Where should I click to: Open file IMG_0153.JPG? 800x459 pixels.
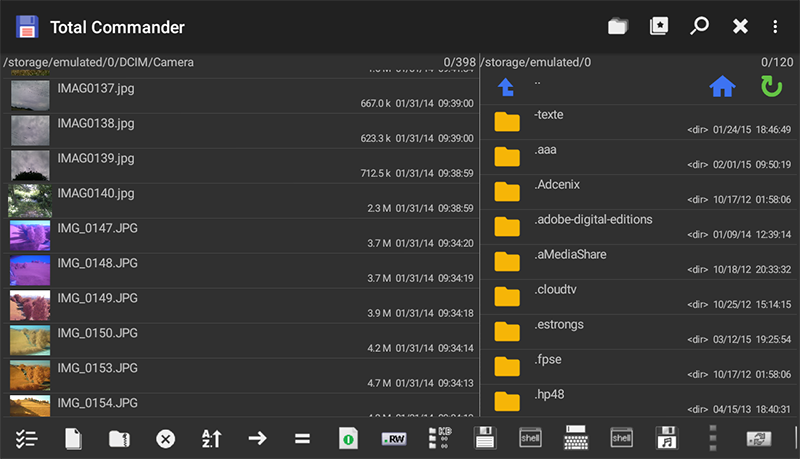point(241,376)
